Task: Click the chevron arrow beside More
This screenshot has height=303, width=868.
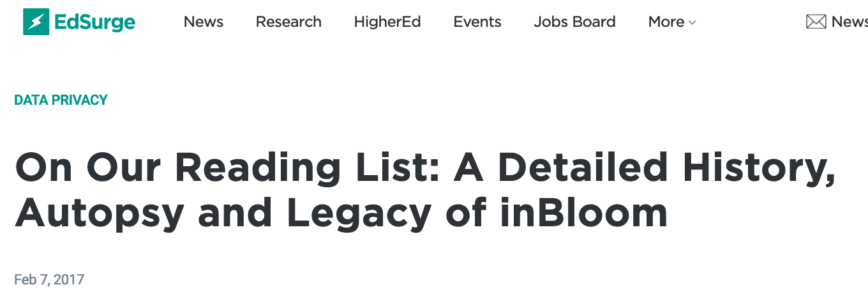Action: [692, 23]
